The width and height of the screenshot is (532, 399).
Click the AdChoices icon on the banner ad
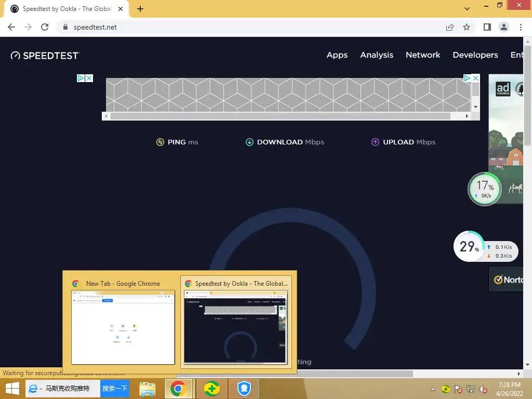click(x=467, y=78)
